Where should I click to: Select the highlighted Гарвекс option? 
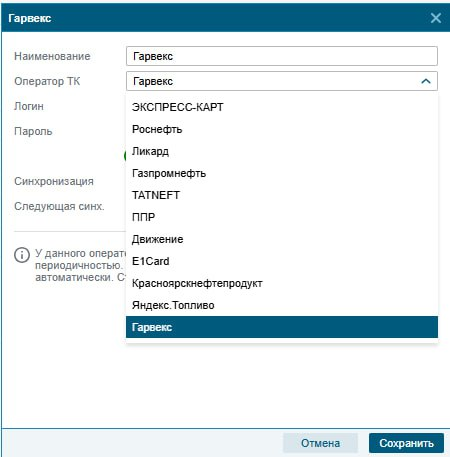282,327
